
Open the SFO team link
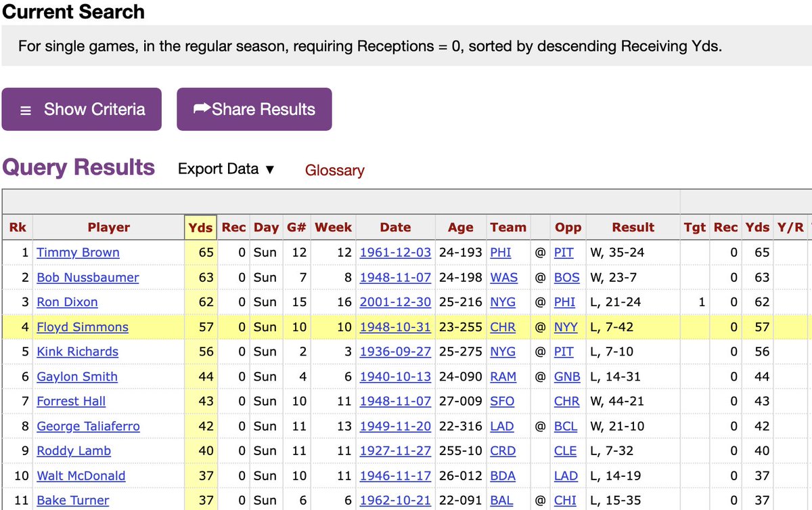502,401
